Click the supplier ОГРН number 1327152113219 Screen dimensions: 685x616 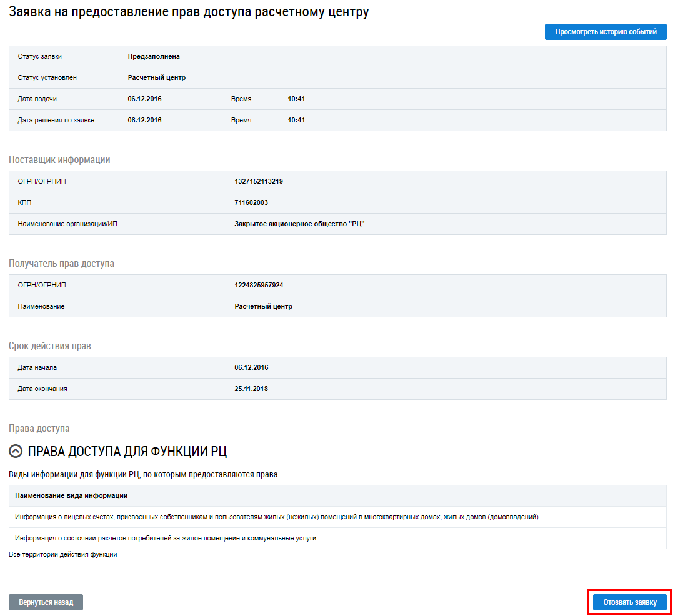(259, 181)
